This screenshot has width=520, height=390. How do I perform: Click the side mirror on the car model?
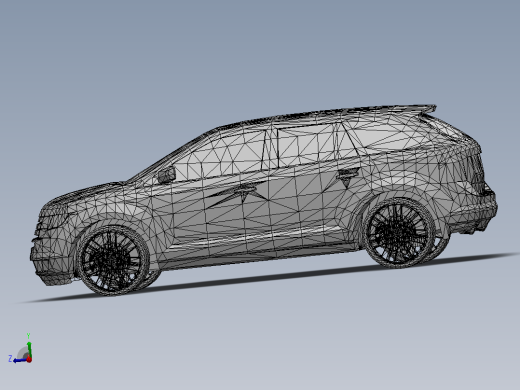point(166,174)
